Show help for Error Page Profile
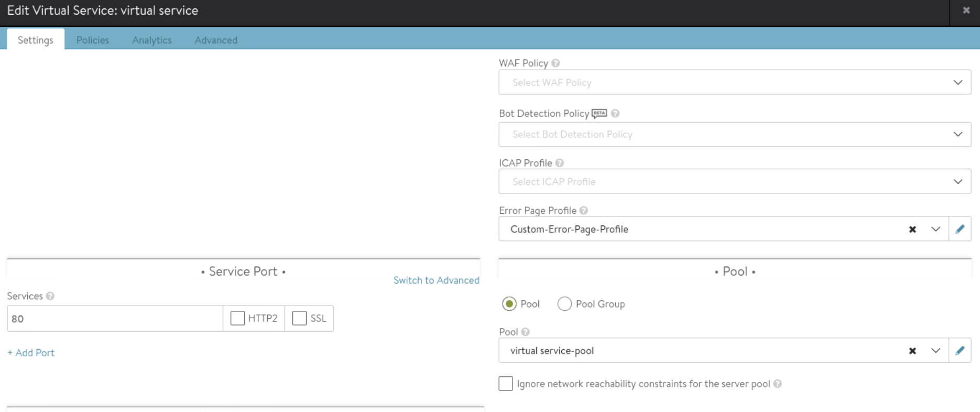 [x=584, y=210]
